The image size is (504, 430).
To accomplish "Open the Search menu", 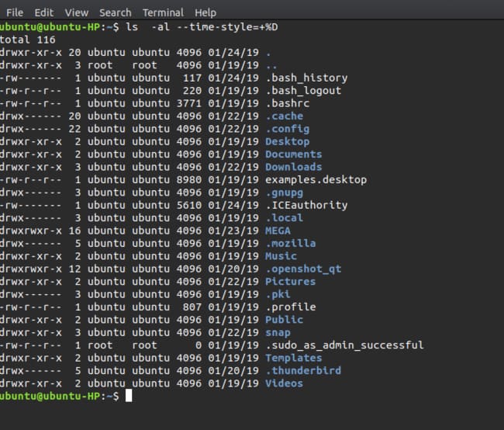I will tap(115, 12).
